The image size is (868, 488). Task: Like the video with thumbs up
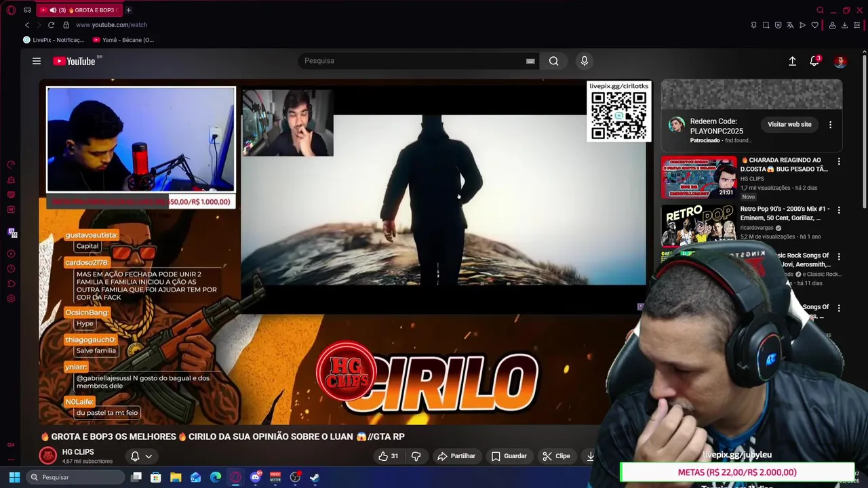click(x=389, y=456)
